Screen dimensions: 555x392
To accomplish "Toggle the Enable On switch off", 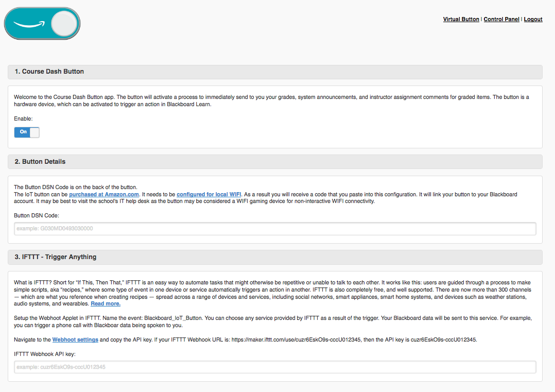I will tap(27, 132).
